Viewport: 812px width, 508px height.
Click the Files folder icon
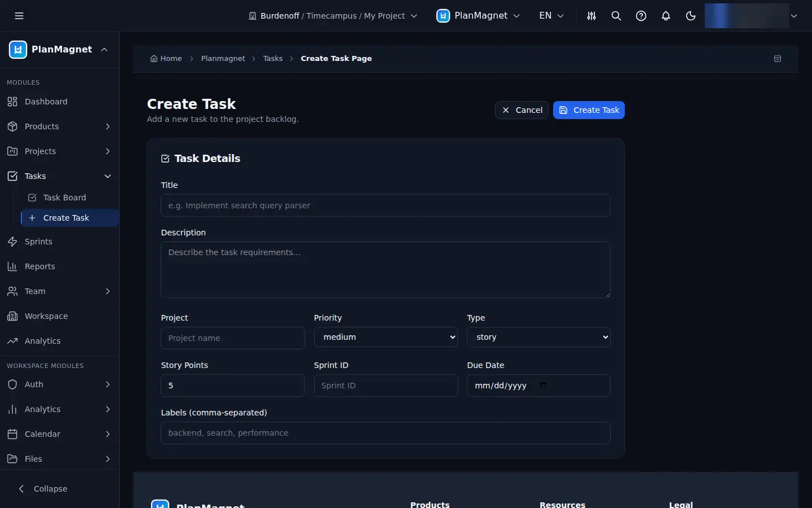point(12,459)
